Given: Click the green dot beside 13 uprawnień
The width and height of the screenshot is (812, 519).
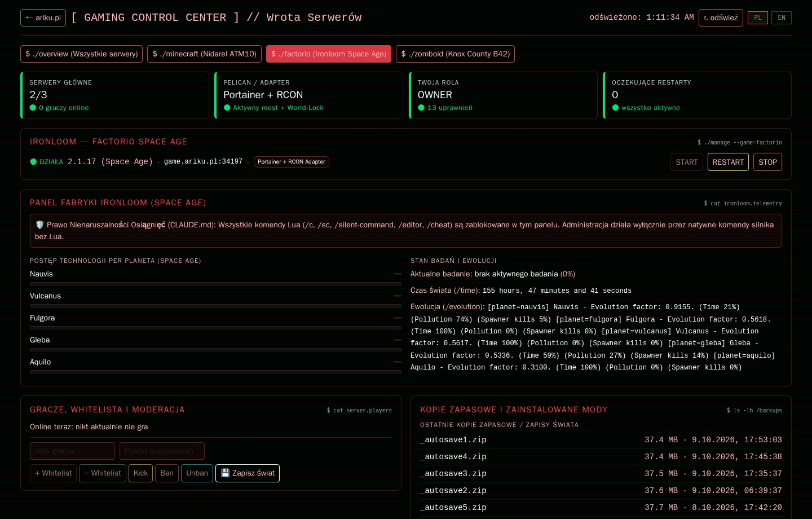Looking at the screenshot, I should [x=421, y=108].
